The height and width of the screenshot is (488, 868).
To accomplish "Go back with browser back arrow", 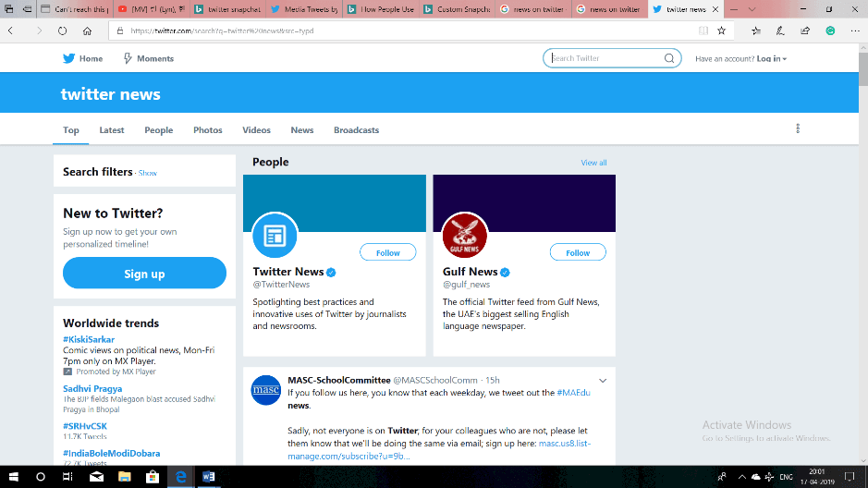I will tap(10, 31).
